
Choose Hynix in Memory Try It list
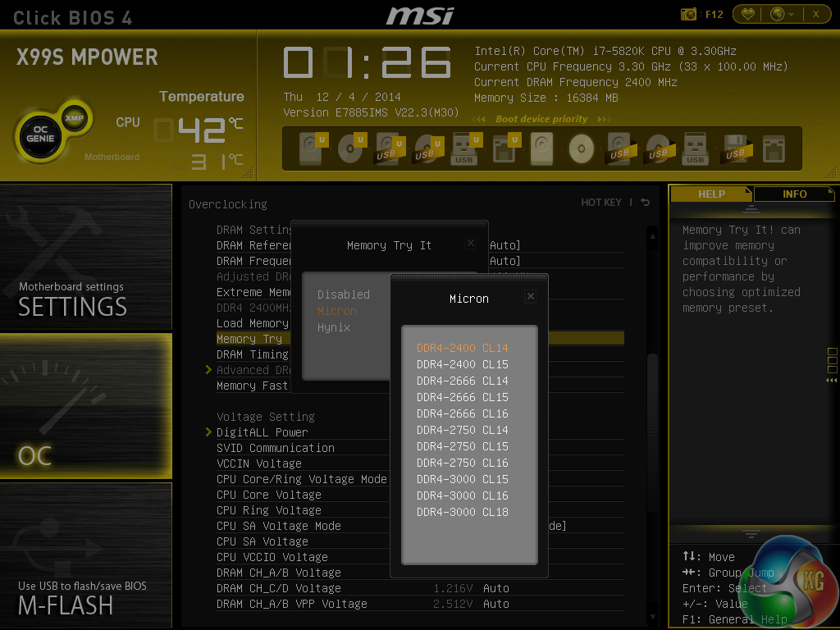[334, 327]
